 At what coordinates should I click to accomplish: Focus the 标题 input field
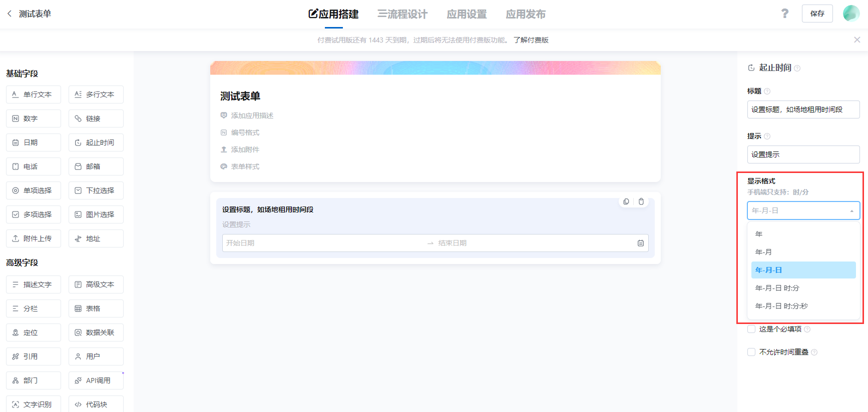coord(803,109)
